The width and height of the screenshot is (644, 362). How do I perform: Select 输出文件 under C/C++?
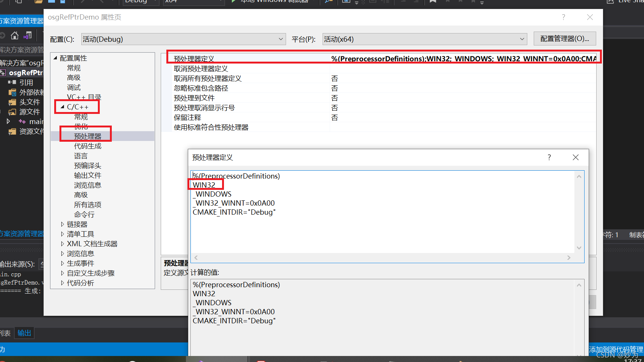(88, 175)
